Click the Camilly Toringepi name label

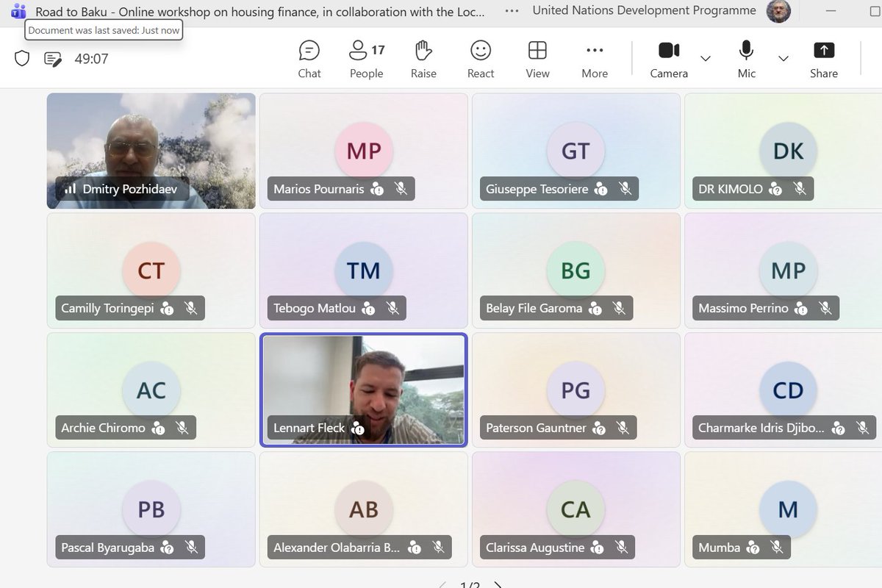coord(107,309)
